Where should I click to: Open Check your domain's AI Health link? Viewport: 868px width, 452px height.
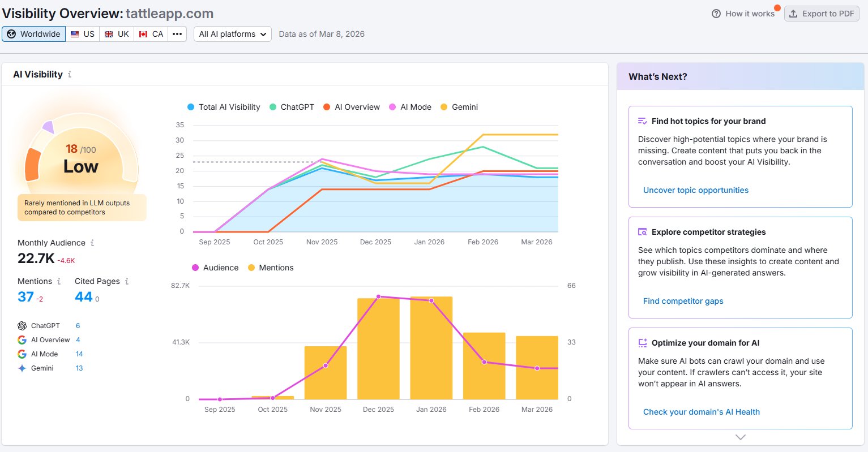pos(702,412)
